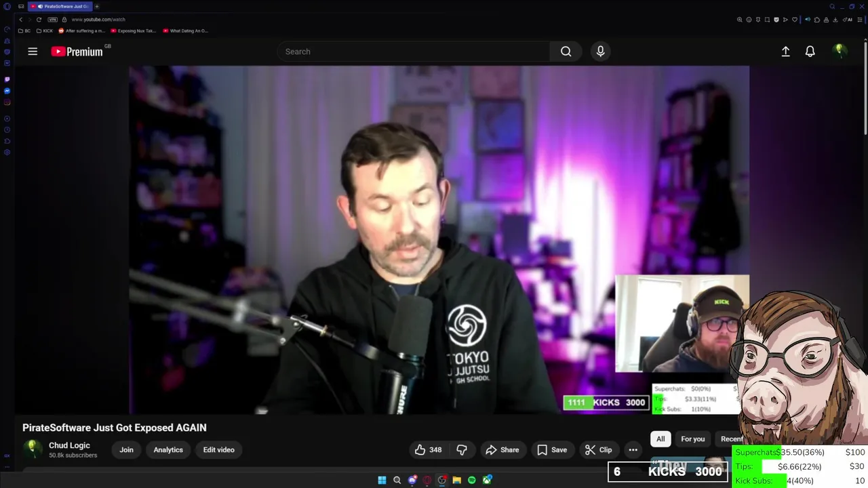Go to YouTube Premium home logo

(77, 52)
